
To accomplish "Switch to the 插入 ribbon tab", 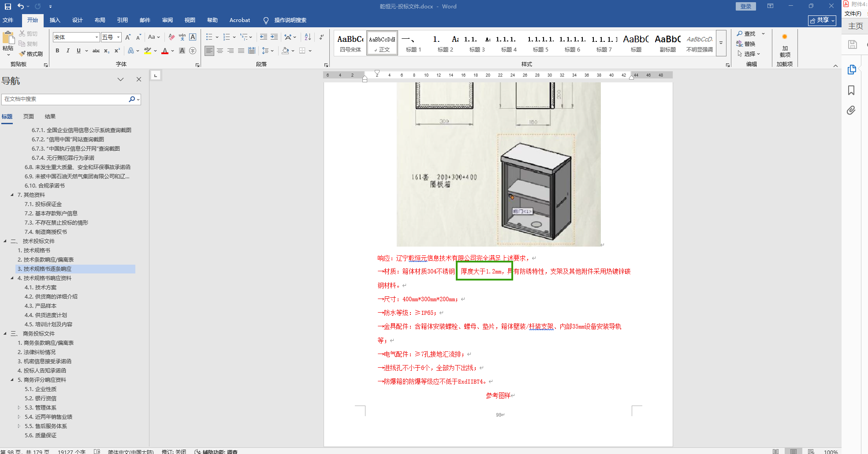I will point(55,20).
